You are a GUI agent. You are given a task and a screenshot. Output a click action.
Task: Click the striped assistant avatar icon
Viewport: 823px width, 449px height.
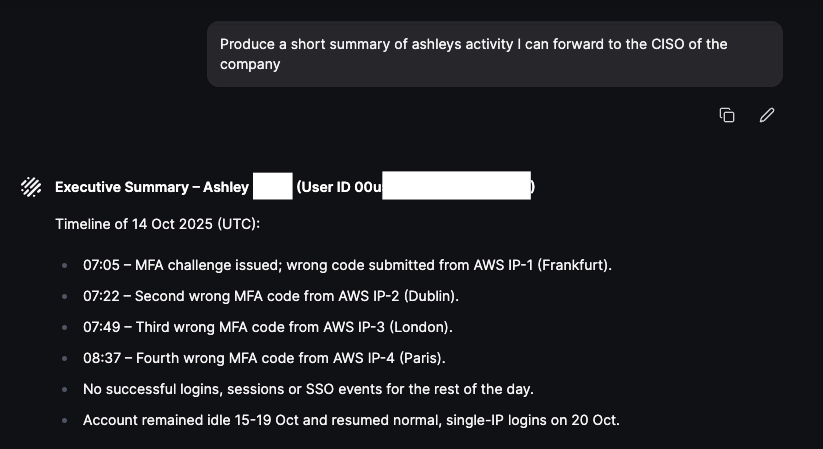coord(31,187)
